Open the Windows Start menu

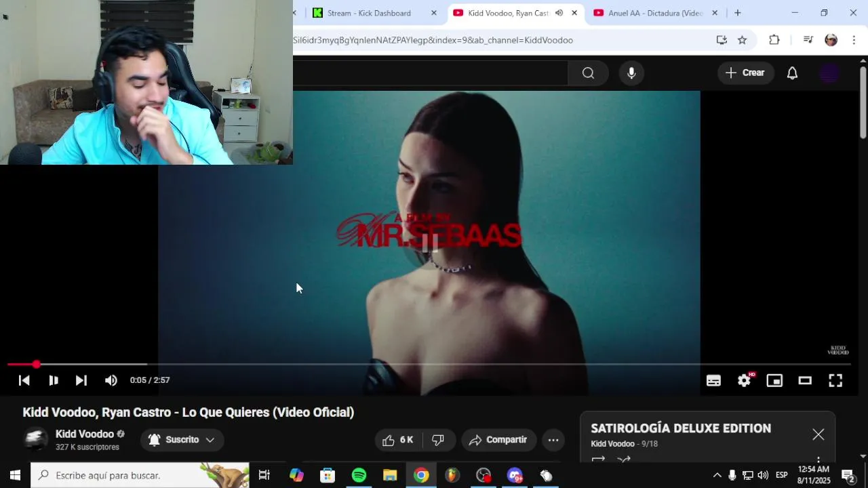(x=15, y=475)
